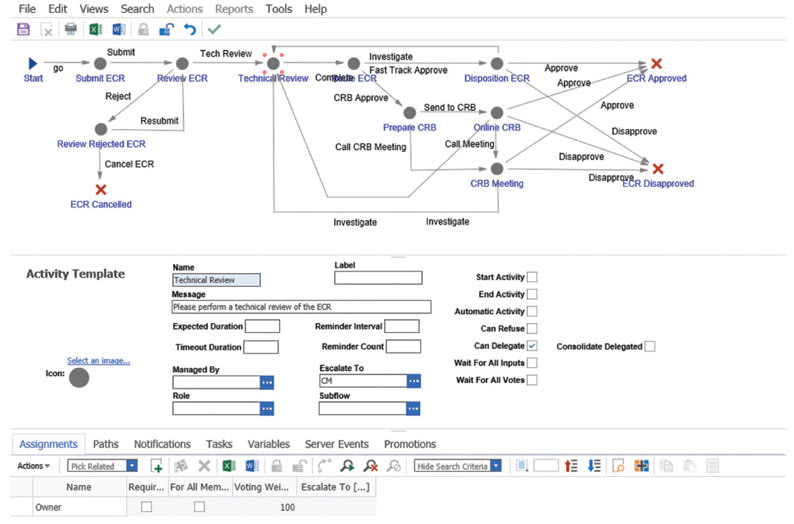The image size is (794, 524).
Task: Open the Help menu
Action: (315, 9)
